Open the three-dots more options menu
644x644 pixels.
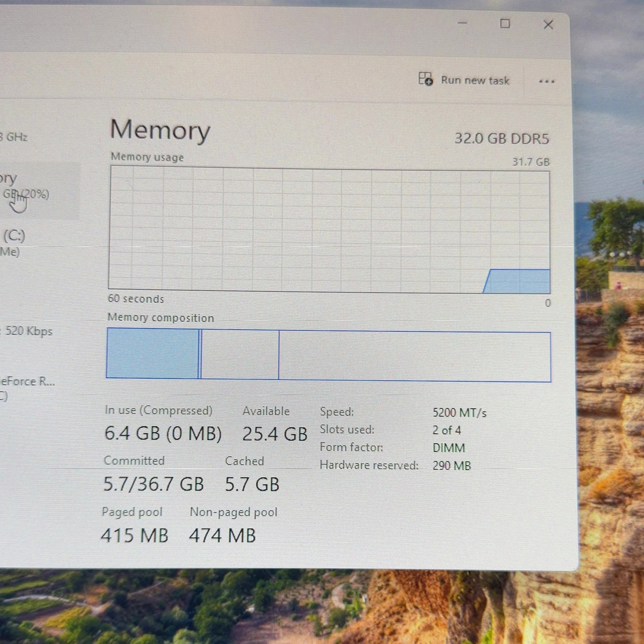pos(546,82)
